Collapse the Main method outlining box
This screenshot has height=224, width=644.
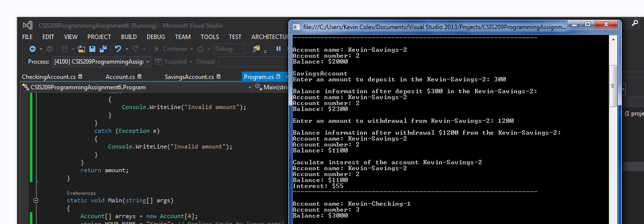[x=36, y=201]
